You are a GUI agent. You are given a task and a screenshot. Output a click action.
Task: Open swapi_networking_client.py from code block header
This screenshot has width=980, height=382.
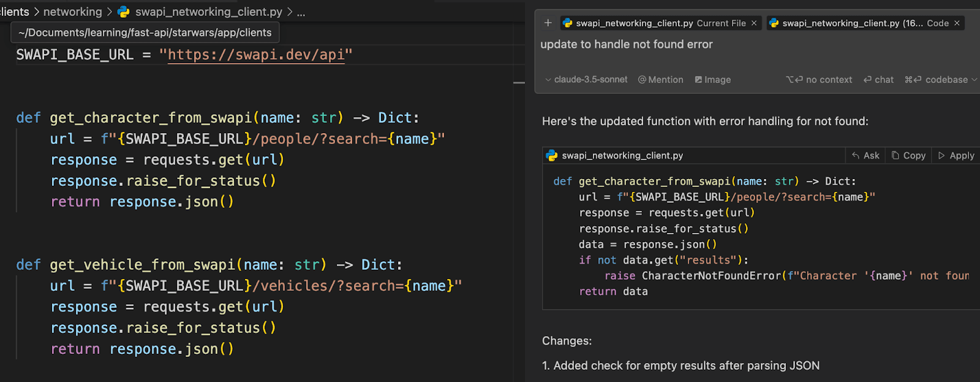pyautogui.click(x=622, y=156)
